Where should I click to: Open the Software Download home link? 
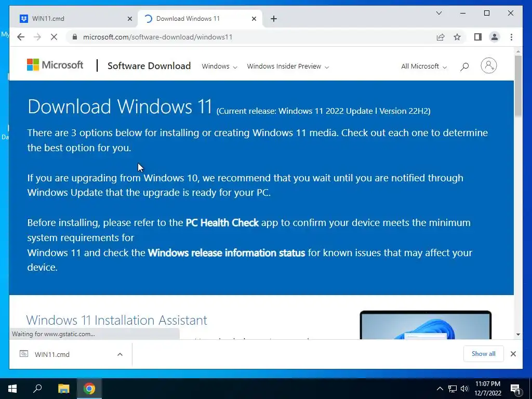149,66
